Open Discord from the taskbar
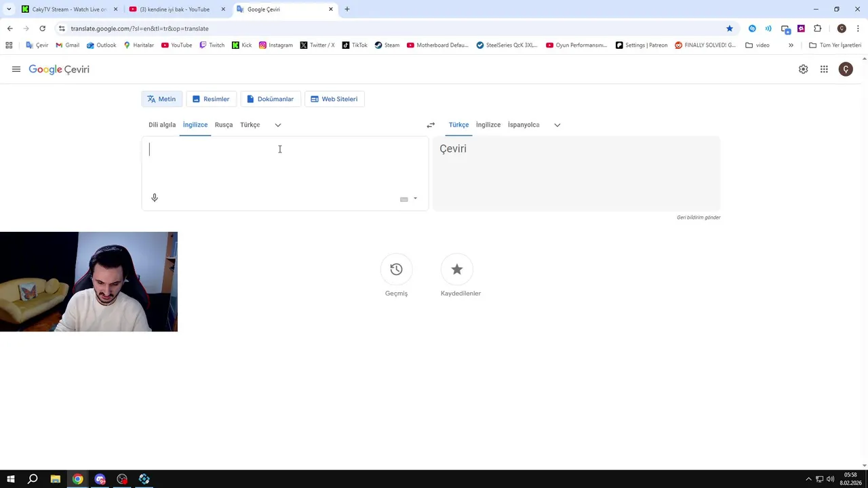This screenshot has height=488, width=868. click(100, 479)
